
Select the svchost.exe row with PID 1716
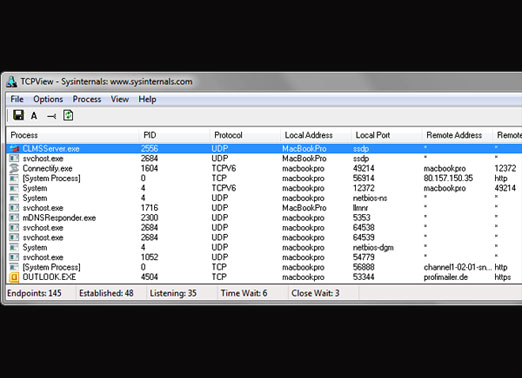264,208
